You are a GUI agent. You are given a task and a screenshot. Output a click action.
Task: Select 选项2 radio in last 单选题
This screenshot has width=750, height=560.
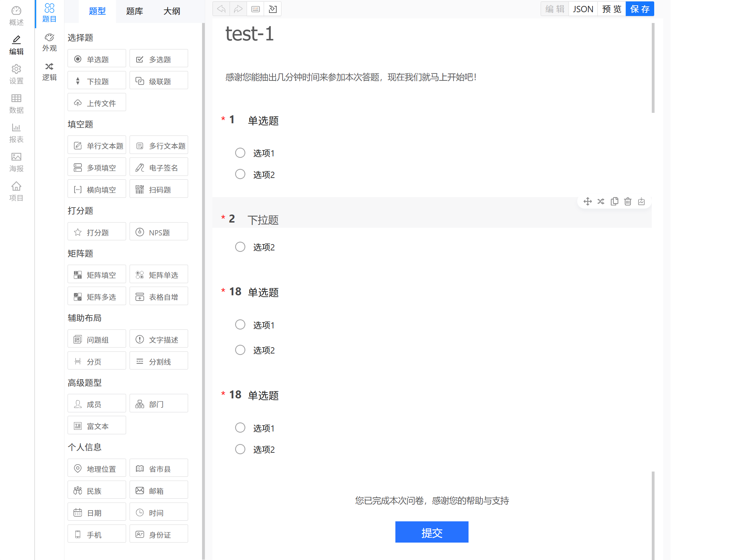pyautogui.click(x=240, y=449)
